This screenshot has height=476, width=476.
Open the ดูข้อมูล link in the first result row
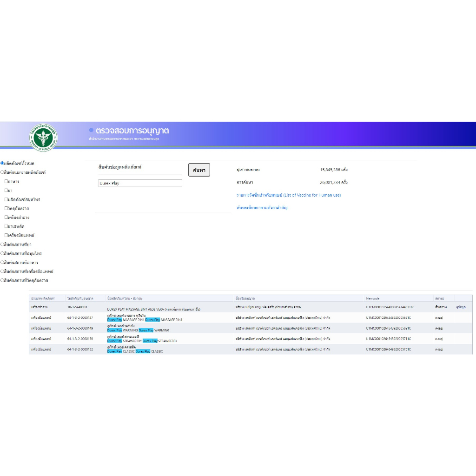(461, 307)
